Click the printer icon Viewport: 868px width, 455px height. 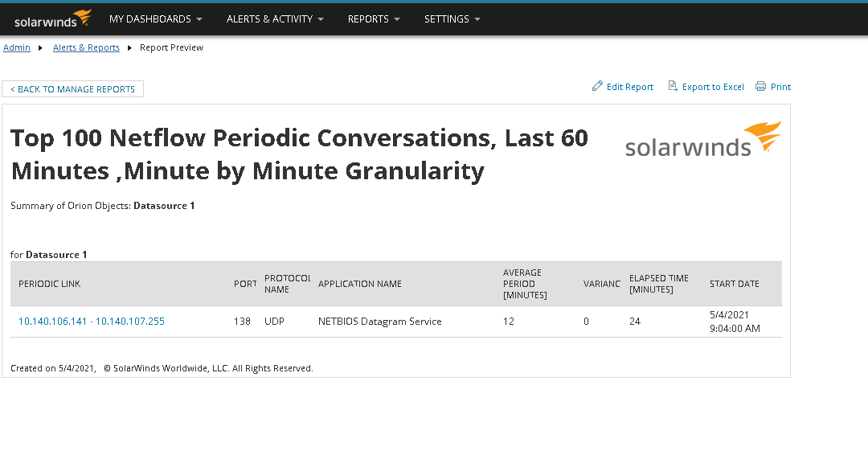click(760, 86)
